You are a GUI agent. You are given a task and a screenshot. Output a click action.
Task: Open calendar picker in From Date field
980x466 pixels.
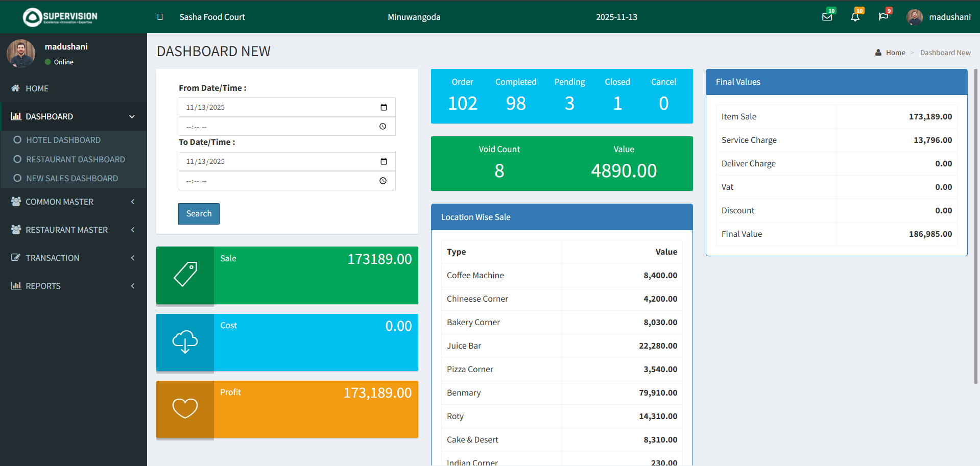click(x=384, y=107)
